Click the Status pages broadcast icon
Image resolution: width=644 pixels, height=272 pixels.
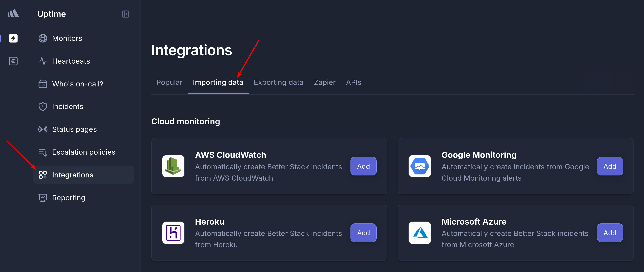43,129
